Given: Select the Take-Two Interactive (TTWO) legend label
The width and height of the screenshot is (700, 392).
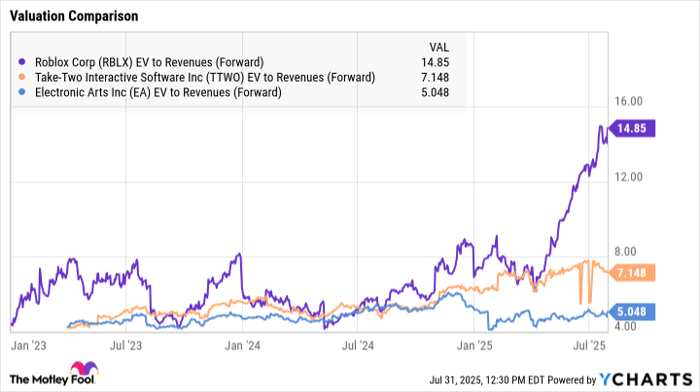Looking at the screenshot, I should [205, 77].
